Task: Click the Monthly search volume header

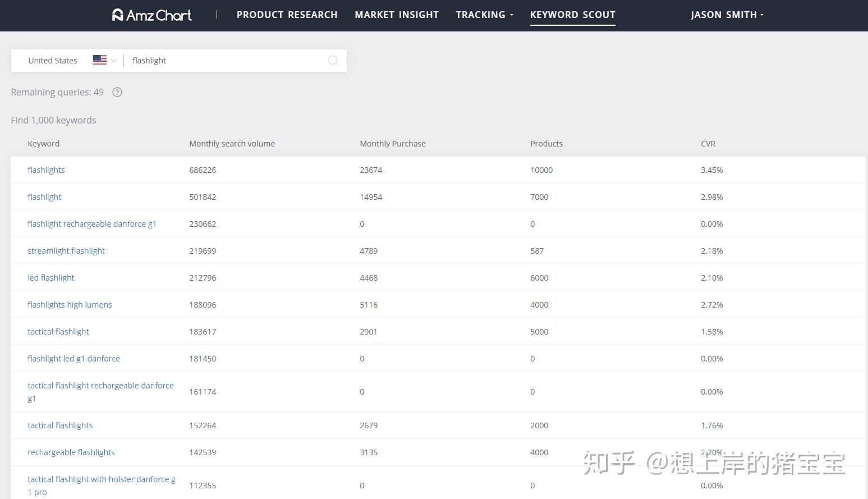Action: [232, 144]
